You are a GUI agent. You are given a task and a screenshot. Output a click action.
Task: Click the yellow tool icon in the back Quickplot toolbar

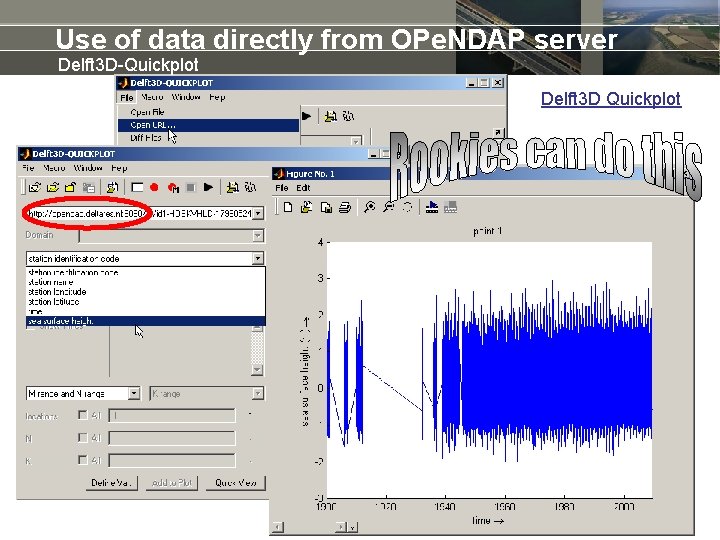(330, 117)
